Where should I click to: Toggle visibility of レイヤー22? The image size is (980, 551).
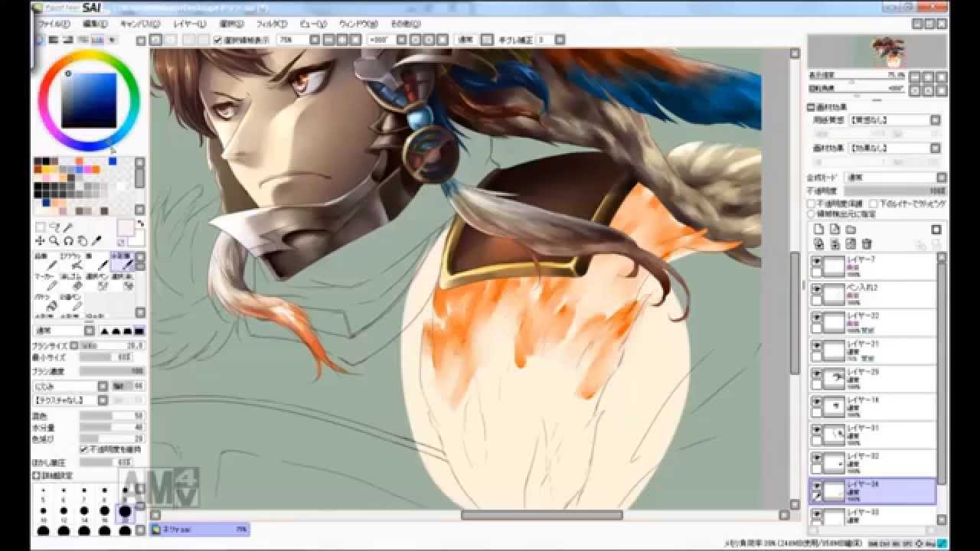click(x=817, y=318)
